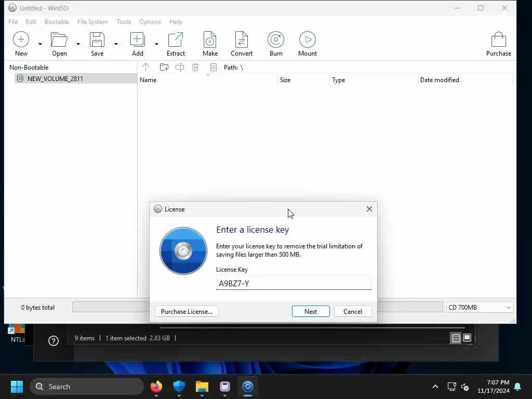The width and height of the screenshot is (532, 399).
Task: Click the notification bell icon
Action: coord(518,387)
